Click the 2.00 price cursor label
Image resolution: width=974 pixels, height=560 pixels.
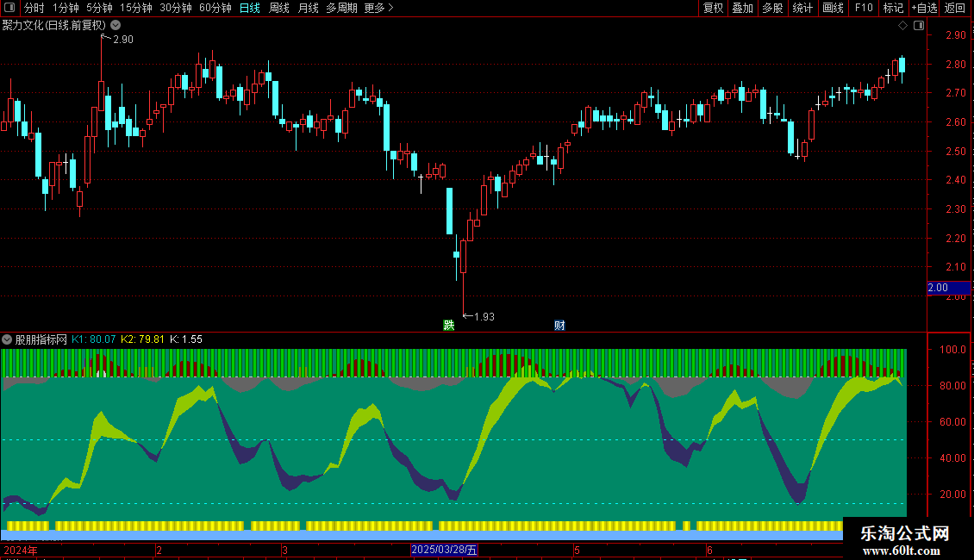point(948,288)
